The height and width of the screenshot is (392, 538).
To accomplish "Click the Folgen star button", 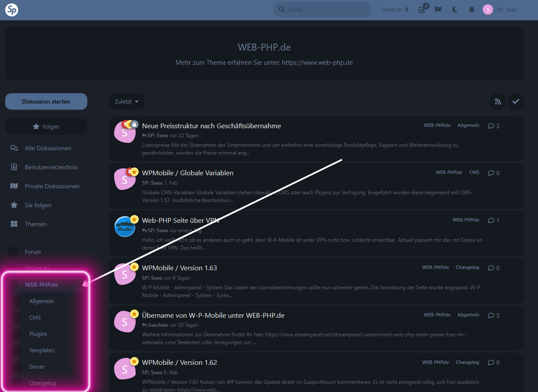I will point(46,126).
